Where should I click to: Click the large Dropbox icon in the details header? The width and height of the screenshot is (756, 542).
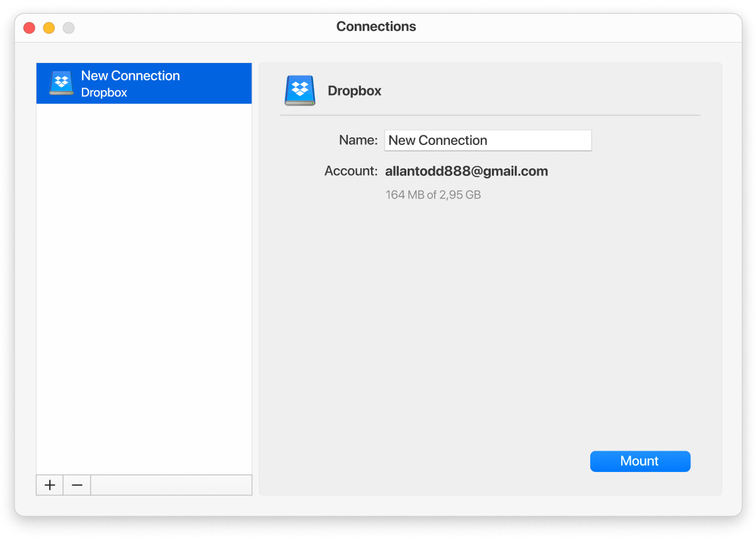coord(300,91)
